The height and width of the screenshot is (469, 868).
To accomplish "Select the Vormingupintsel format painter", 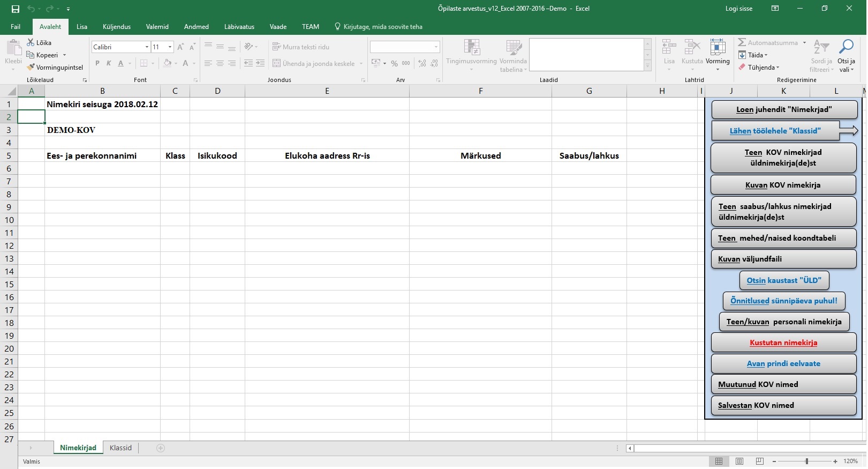I will tap(31, 68).
